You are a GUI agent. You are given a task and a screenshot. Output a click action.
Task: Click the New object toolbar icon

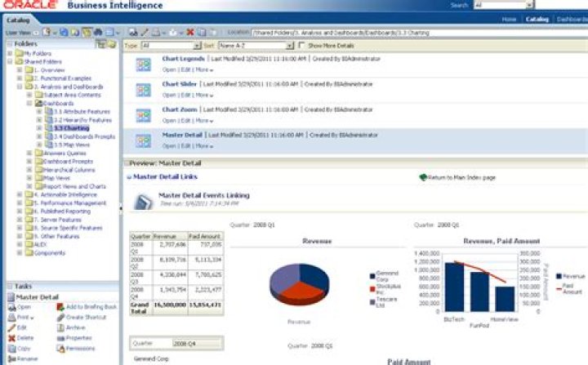pos(47,33)
